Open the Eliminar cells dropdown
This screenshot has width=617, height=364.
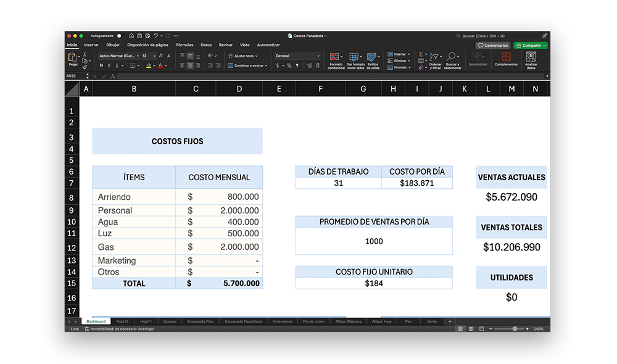(399, 61)
